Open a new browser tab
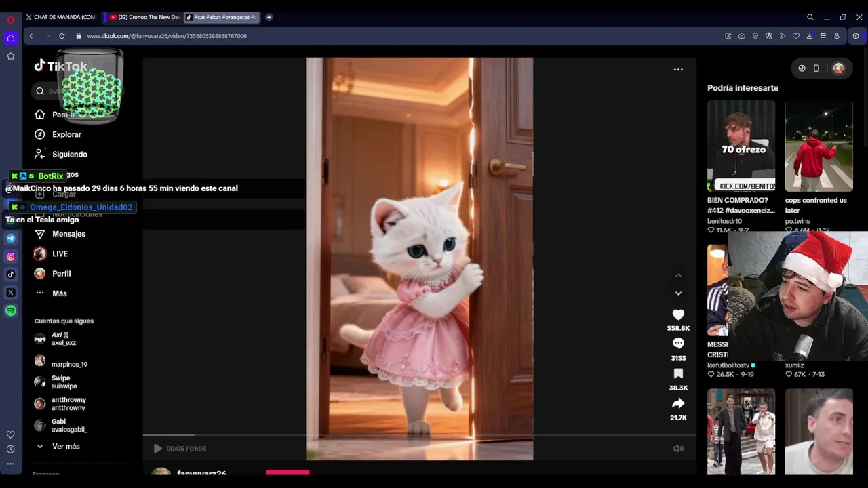This screenshot has width=868, height=488. point(269,17)
